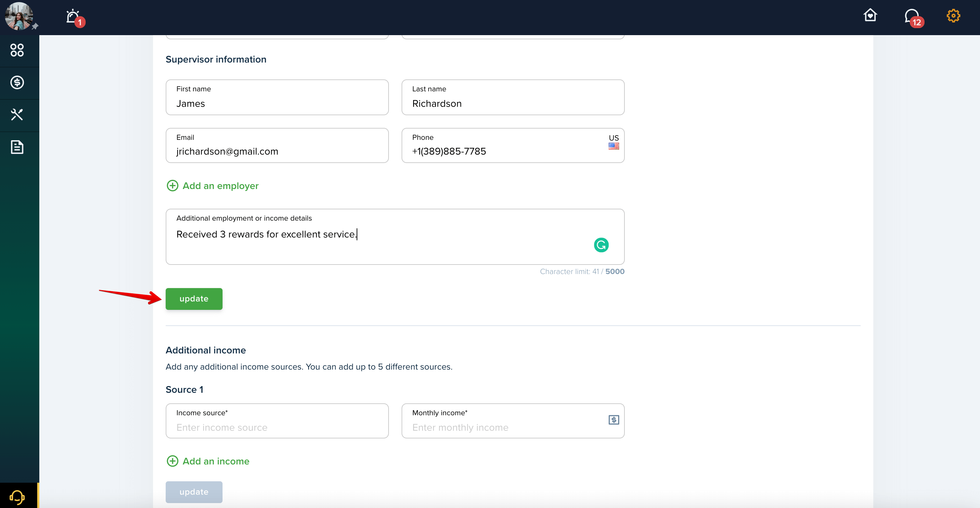The image size is (980, 508).
Task: Focus the Monthly income field
Action: [x=513, y=421]
